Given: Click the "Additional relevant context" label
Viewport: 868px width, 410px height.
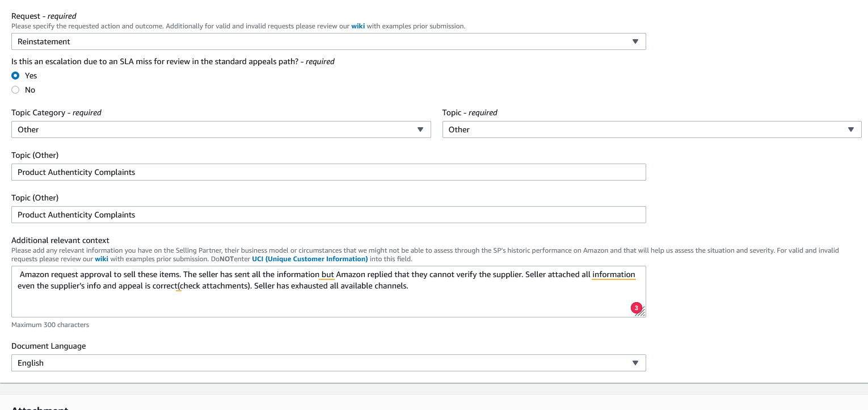Looking at the screenshot, I should tap(60, 240).
